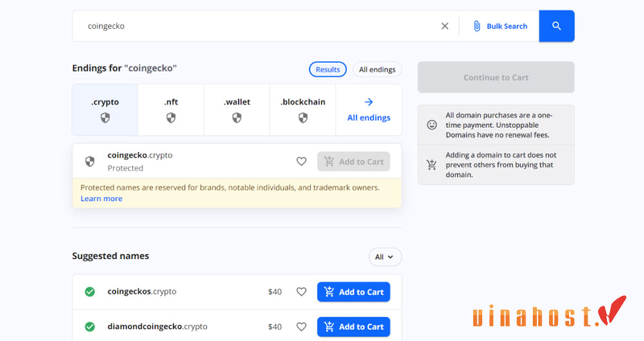Click the green check beside coingeckos.crypto
644x341 pixels.
coord(90,291)
